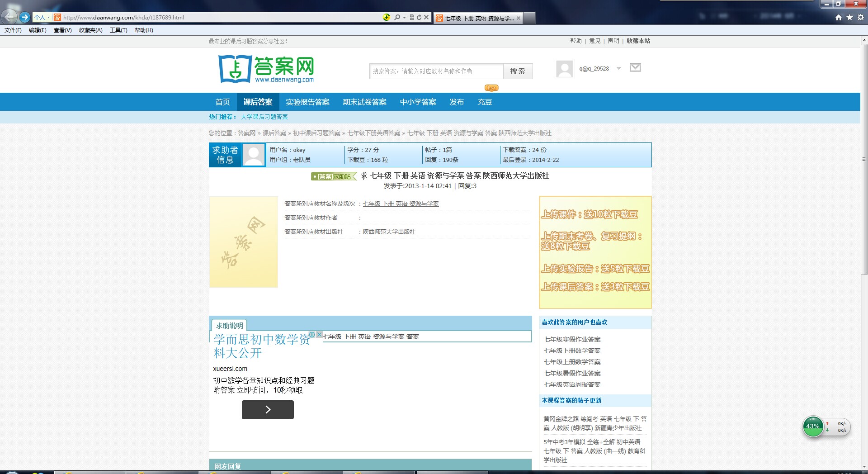Toggle the compatibility view icon

[412, 17]
